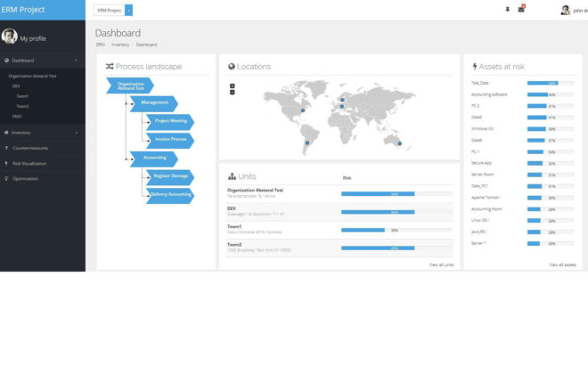
Task: Click Accounting Room in Assets at risk
Action: 486,209
